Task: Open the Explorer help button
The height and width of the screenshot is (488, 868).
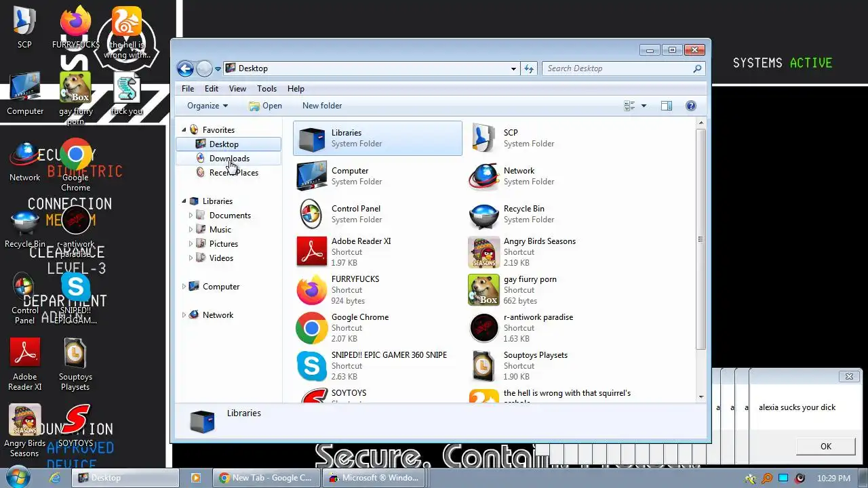Action: (x=691, y=106)
